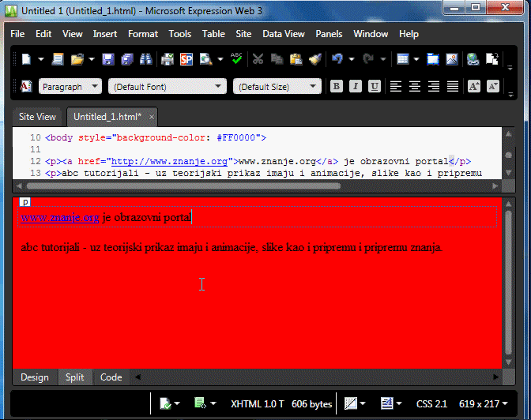Click the Undo arrow icon
531x420 pixels.
click(338, 59)
